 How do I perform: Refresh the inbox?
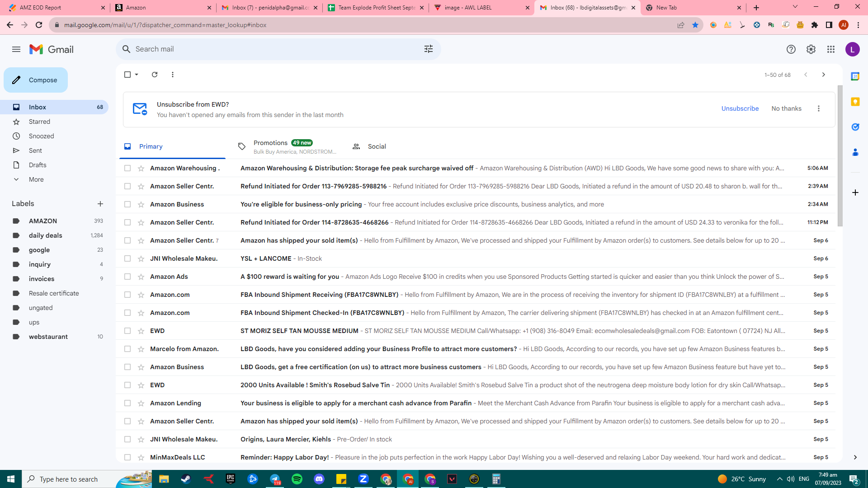click(155, 75)
